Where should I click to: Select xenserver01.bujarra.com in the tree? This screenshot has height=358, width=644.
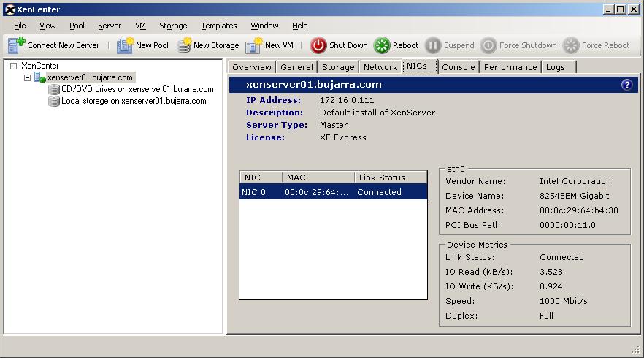tap(90, 77)
